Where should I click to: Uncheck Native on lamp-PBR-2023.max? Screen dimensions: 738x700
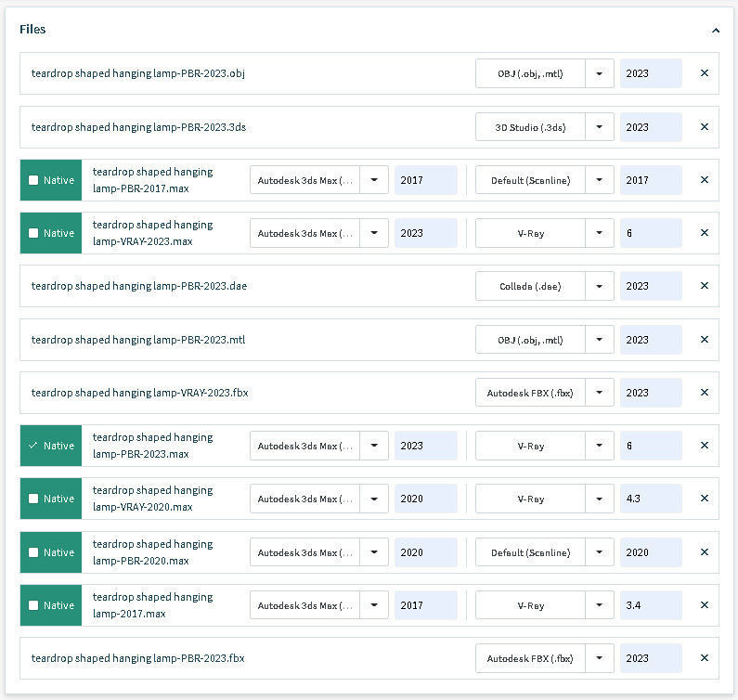click(33, 446)
